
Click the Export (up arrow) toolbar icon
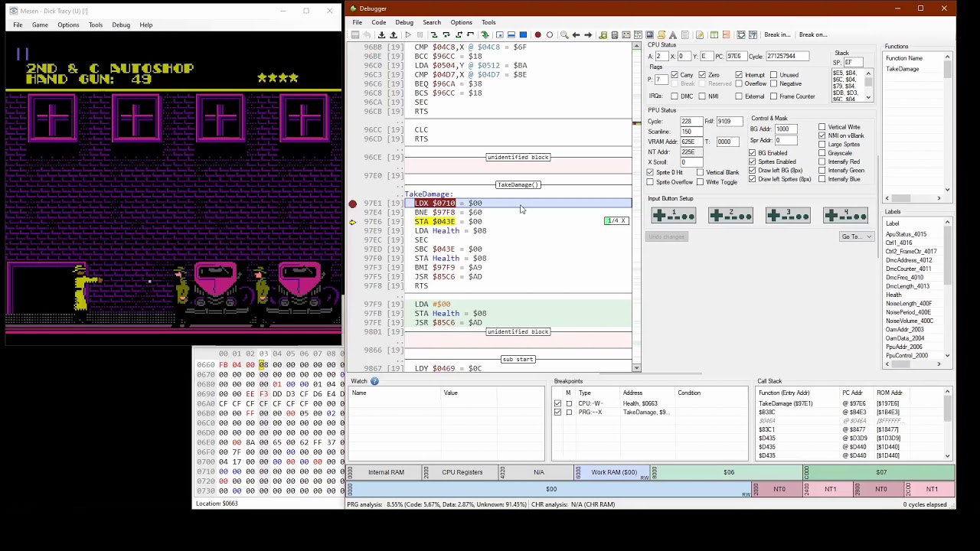394,34
